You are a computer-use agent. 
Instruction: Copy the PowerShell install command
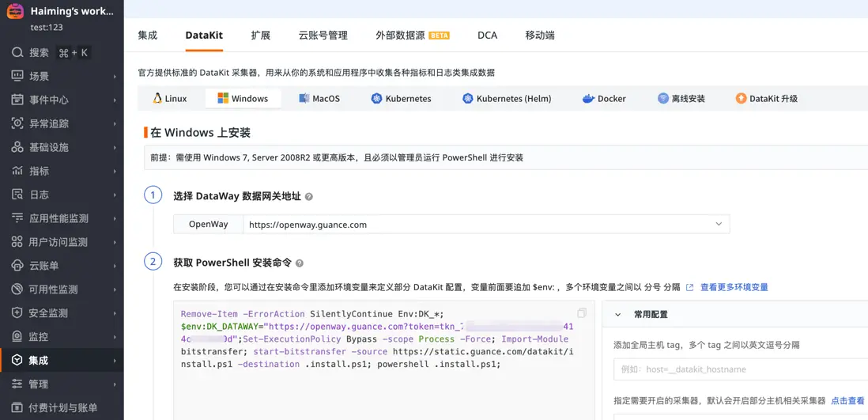pyautogui.click(x=582, y=313)
